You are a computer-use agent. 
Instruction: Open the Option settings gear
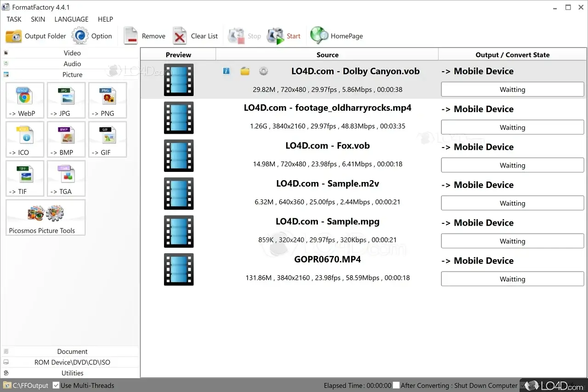coord(92,36)
